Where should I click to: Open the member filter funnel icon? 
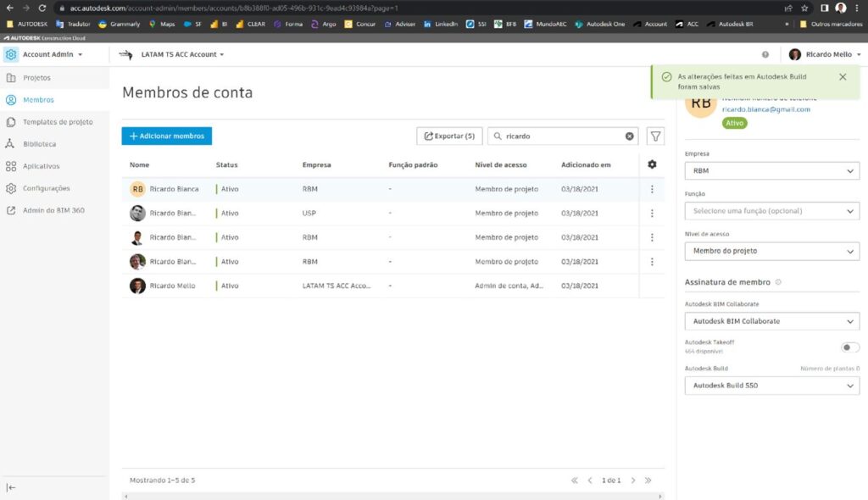point(655,136)
